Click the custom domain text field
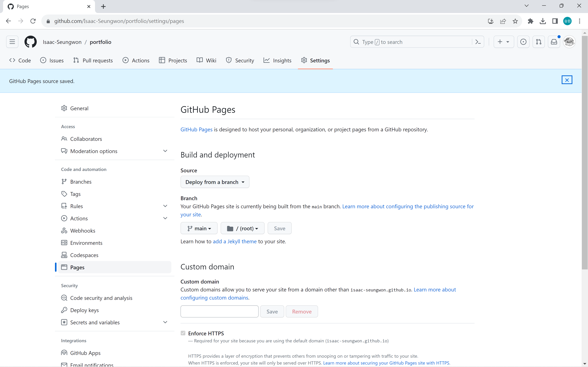Viewport: 588px width, 367px height. [x=219, y=311]
